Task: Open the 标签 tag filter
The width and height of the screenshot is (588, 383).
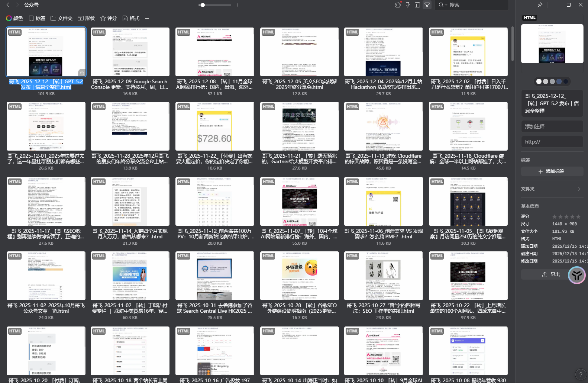Action: coord(37,18)
